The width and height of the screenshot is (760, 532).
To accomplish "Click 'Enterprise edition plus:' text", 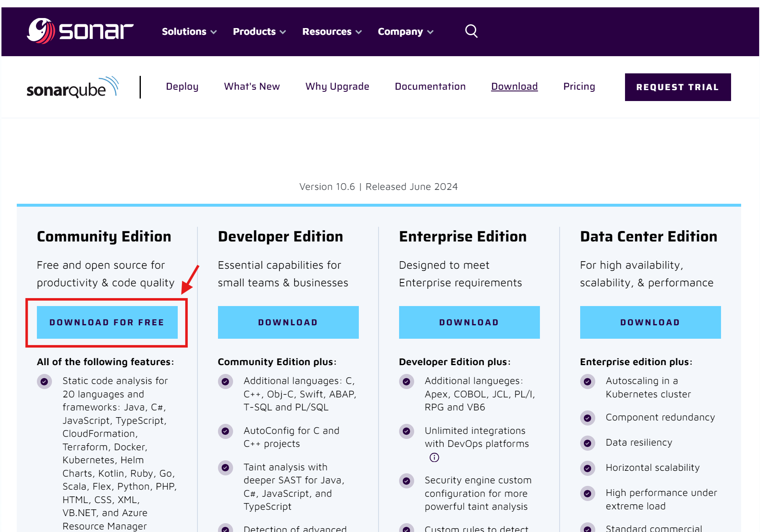I will pyautogui.click(x=636, y=362).
